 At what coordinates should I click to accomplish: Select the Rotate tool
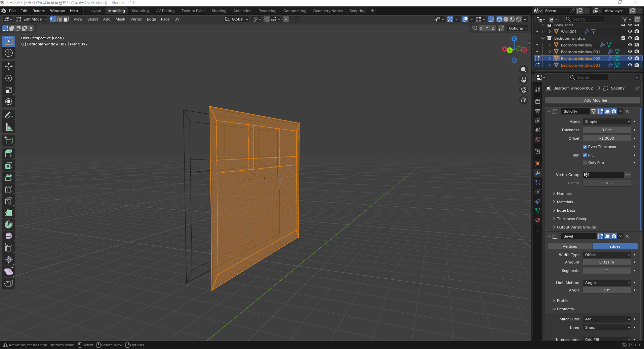(9, 78)
